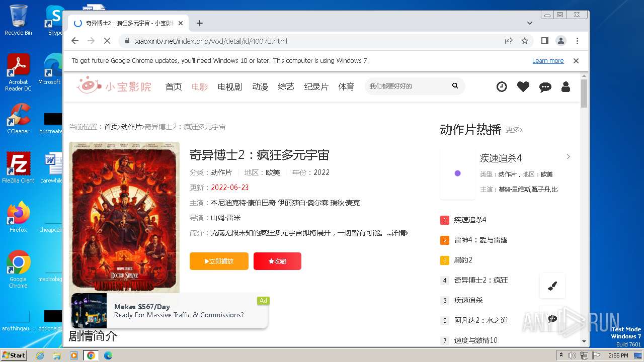Dismiss the Chrome update info bar
Image resolution: width=644 pixels, height=362 pixels.
(x=576, y=61)
